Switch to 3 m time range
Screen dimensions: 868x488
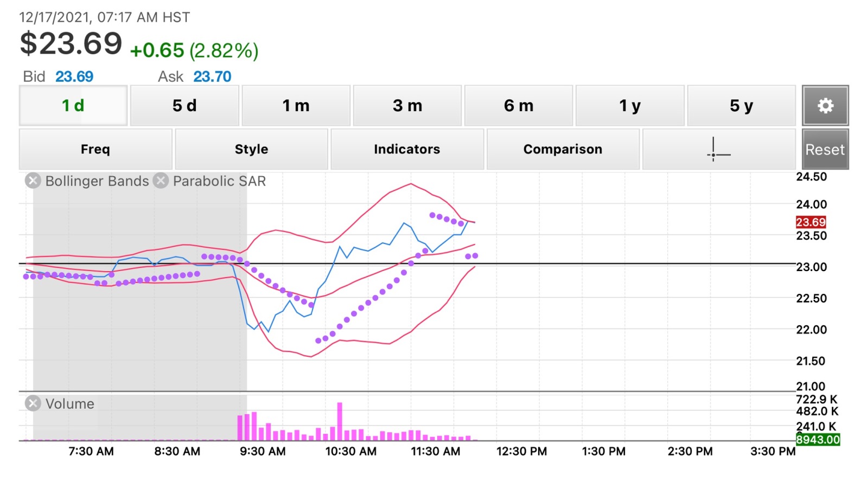coord(407,105)
